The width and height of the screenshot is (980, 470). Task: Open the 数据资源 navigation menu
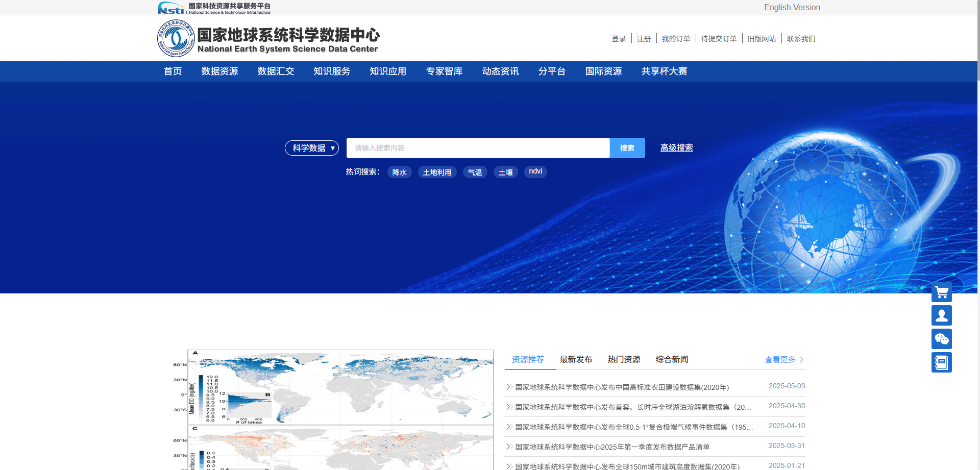(220, 71)
